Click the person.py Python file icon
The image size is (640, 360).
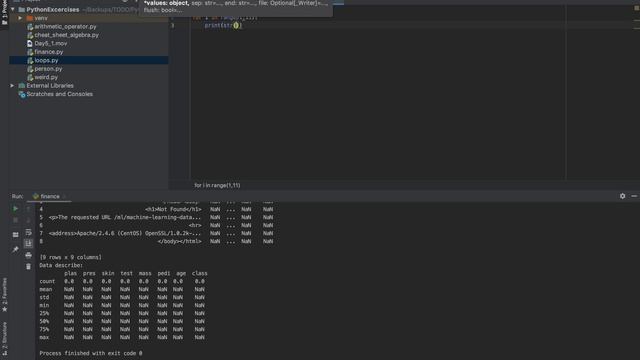[30, 69]
